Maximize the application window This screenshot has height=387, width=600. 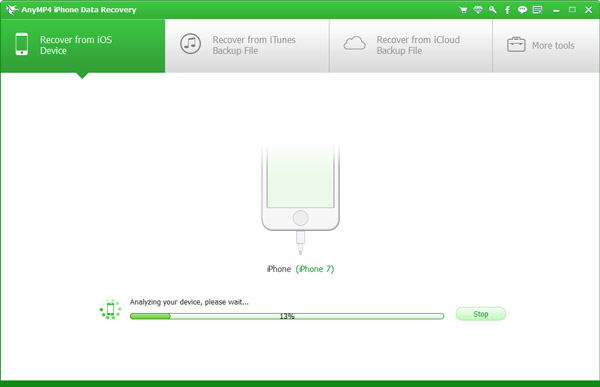[x=572, y=10]
